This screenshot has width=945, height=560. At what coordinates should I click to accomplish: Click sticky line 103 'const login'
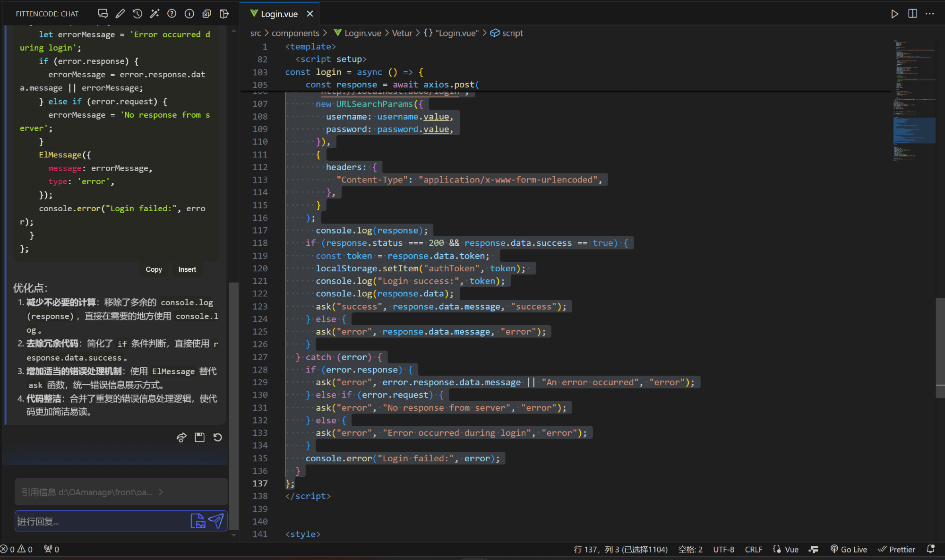point(354,72)
